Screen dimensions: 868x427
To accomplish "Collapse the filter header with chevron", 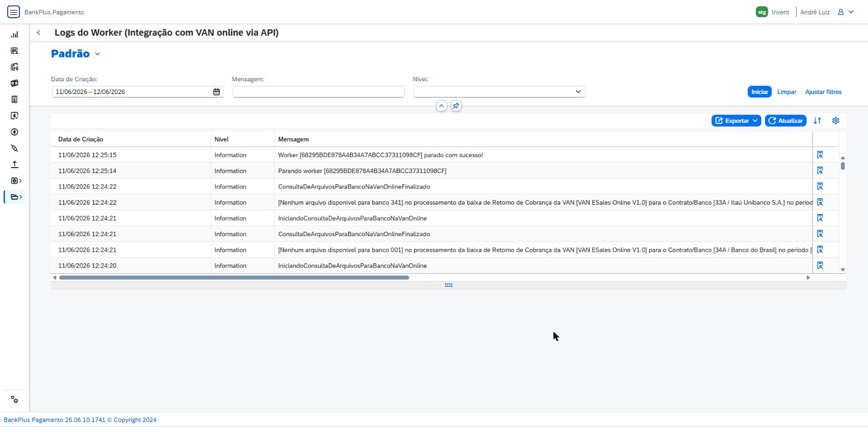I will point(441,106).
